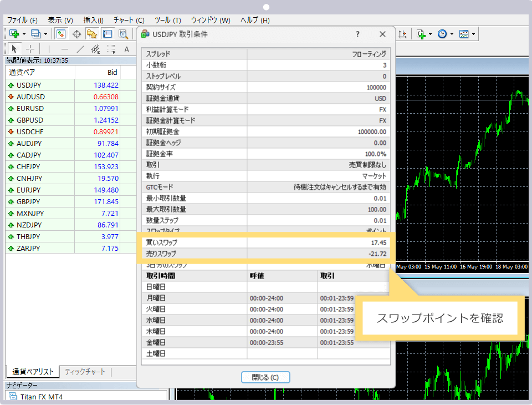Select the AUDJPY symbol row

(70, 143)
